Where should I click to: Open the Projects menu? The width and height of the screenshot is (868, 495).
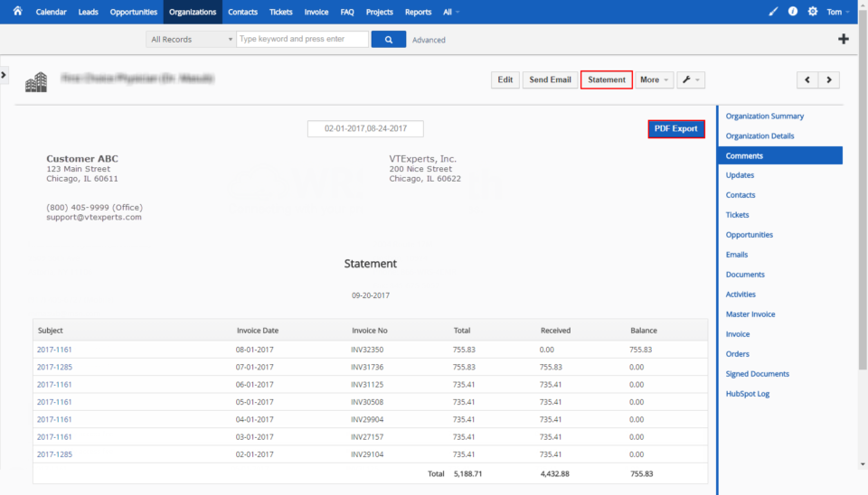(x=379, y=12)
